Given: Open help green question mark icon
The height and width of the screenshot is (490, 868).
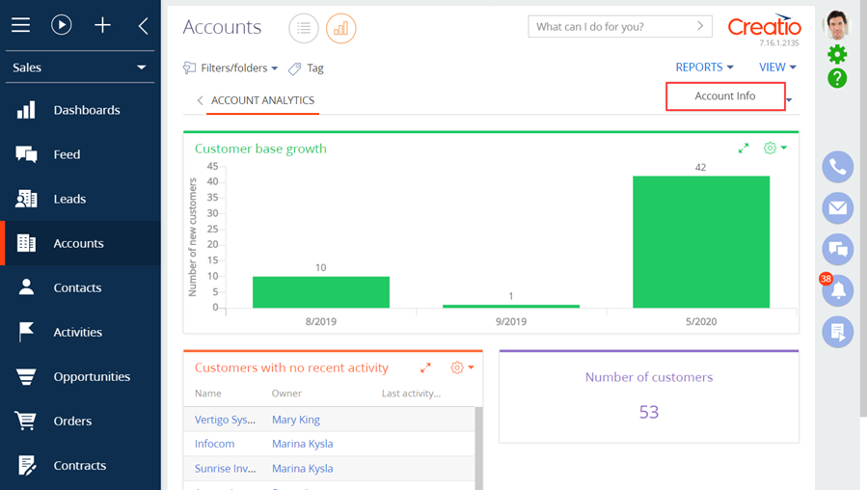Looking at the screenshot, I should [837, 79].
